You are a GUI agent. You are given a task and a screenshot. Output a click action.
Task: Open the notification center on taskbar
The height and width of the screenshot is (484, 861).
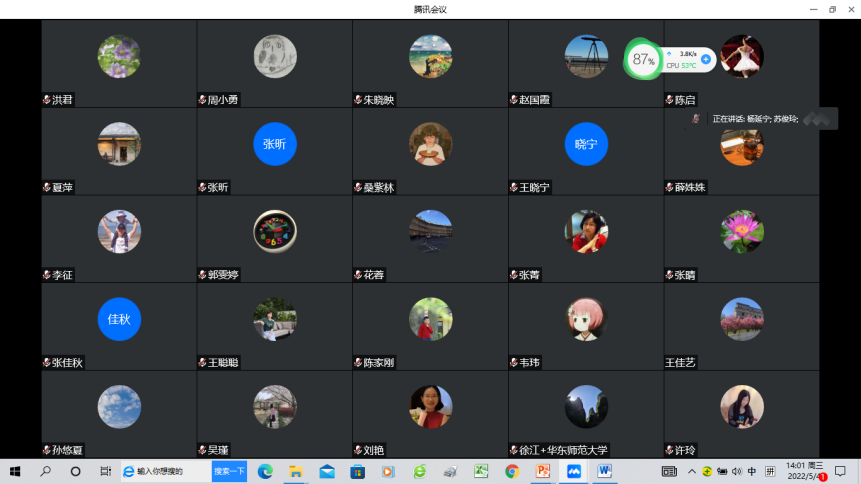[840, 471]
